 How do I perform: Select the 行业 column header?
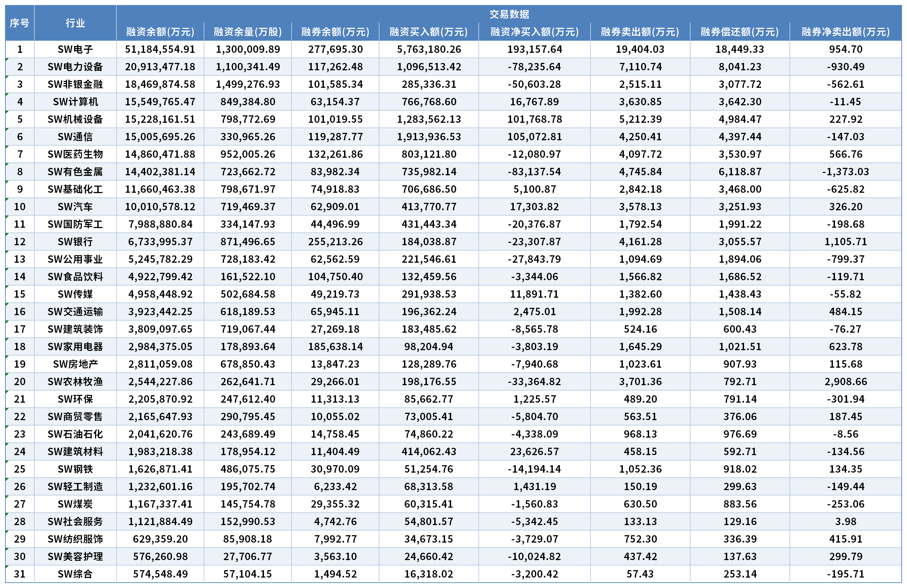tap(75, 23)
